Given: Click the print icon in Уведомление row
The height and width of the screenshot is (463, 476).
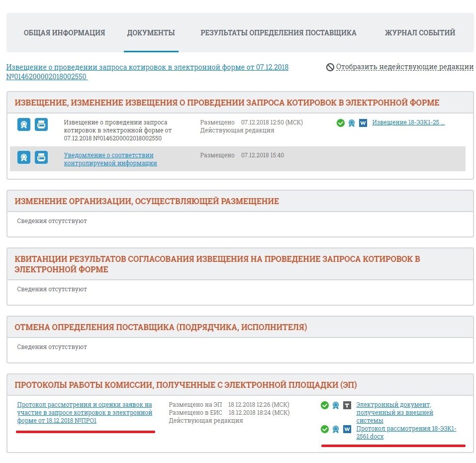Looking at the screenshot, I should [41, 157].
